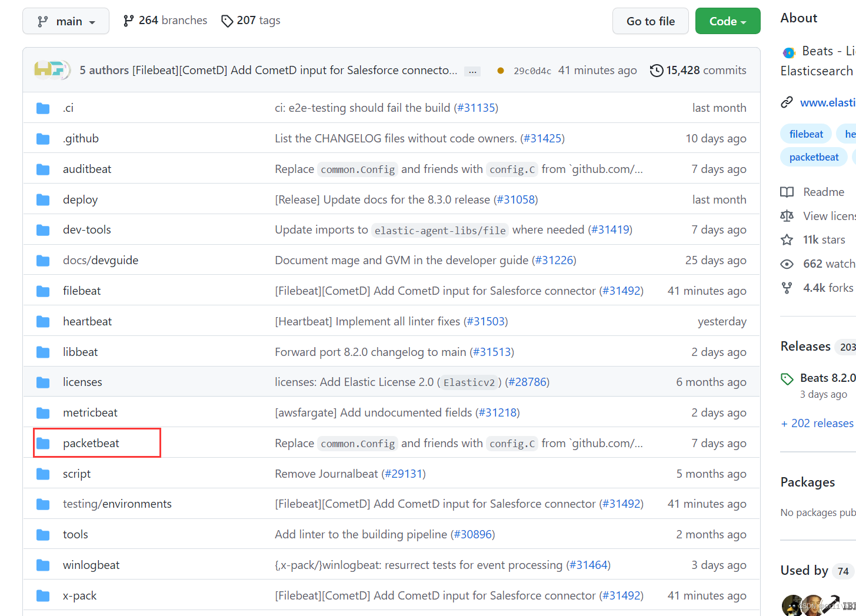Select the branch icon next to main
This screenshot has height=616, width=856.
point(44,21)
